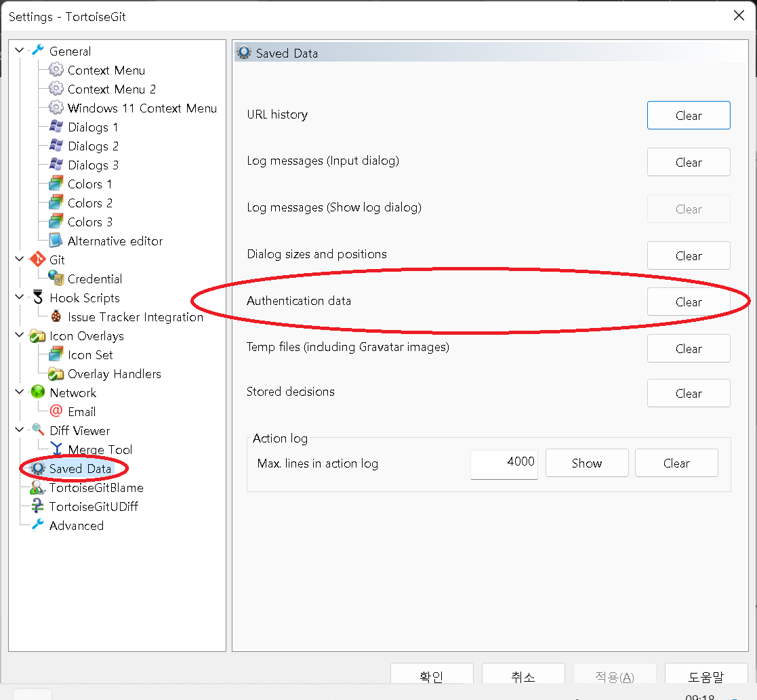757x700 pixels.
Task: Select Saved Data in settings tree
Action: click(80, 468)
